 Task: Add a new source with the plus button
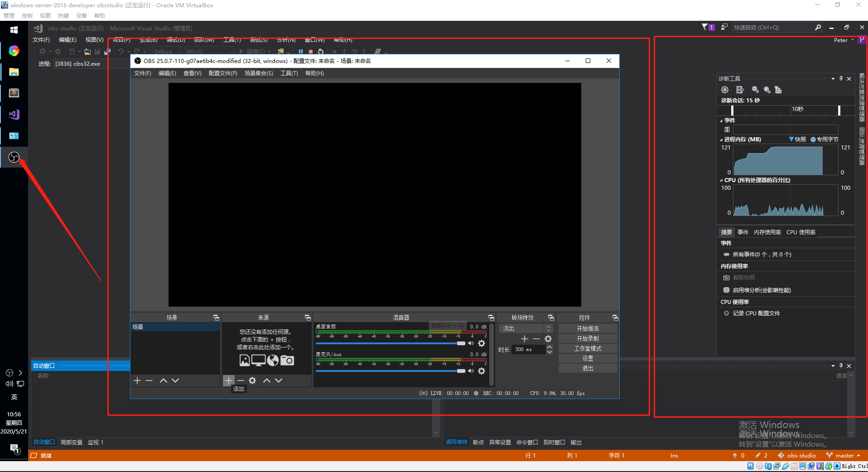(x=229, y=380)
